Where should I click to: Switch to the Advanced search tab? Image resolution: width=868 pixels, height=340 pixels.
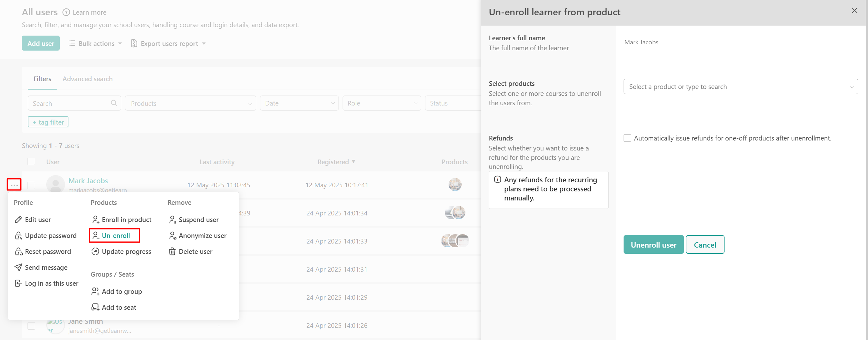(x=88, y=79)
